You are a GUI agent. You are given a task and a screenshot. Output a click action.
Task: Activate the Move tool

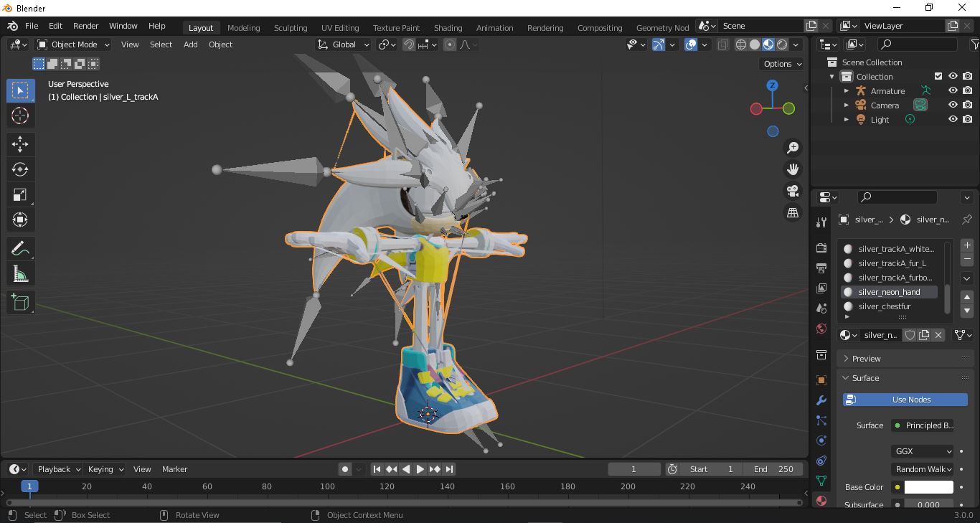pyautogui.click(x=20, y=144)
